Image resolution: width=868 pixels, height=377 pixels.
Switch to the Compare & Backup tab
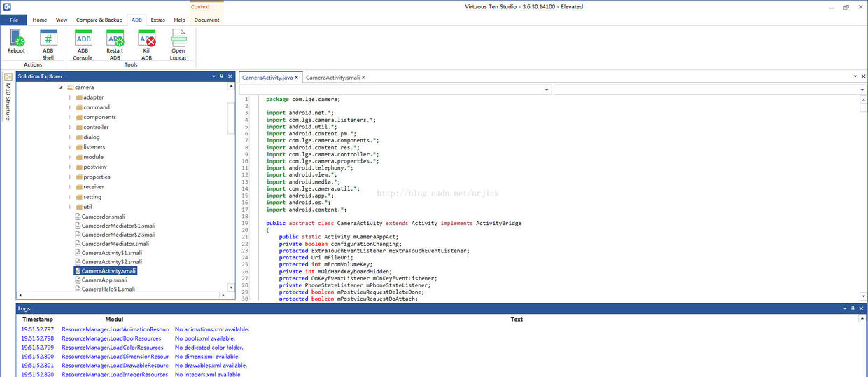point(99,20)
